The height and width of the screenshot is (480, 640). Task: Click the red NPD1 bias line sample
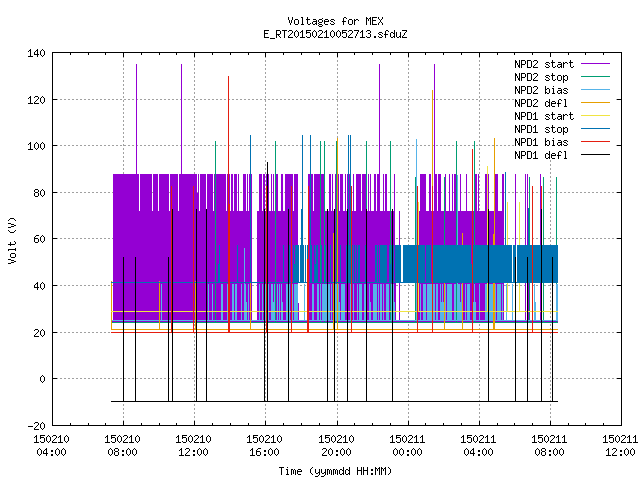point(595,142)
